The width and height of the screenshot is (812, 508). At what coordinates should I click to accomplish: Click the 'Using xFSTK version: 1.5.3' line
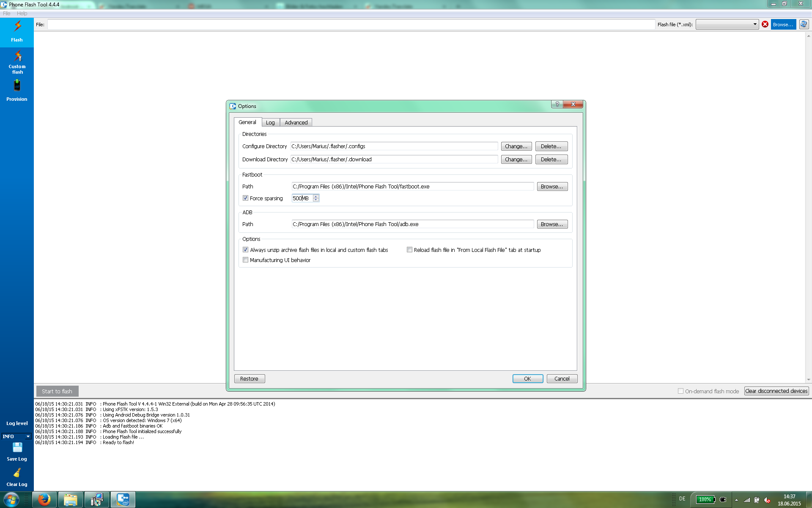[x=96, y=409]
